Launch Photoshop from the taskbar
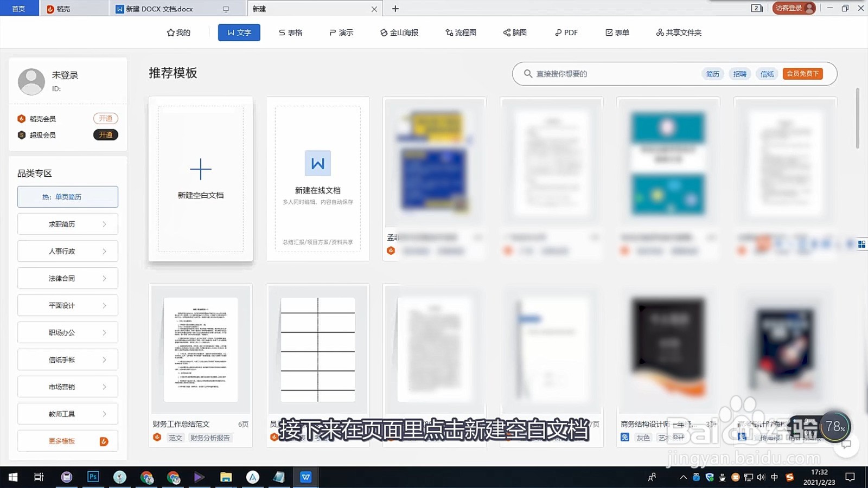This screenshot has width=868, height=488. click(93, 477)
